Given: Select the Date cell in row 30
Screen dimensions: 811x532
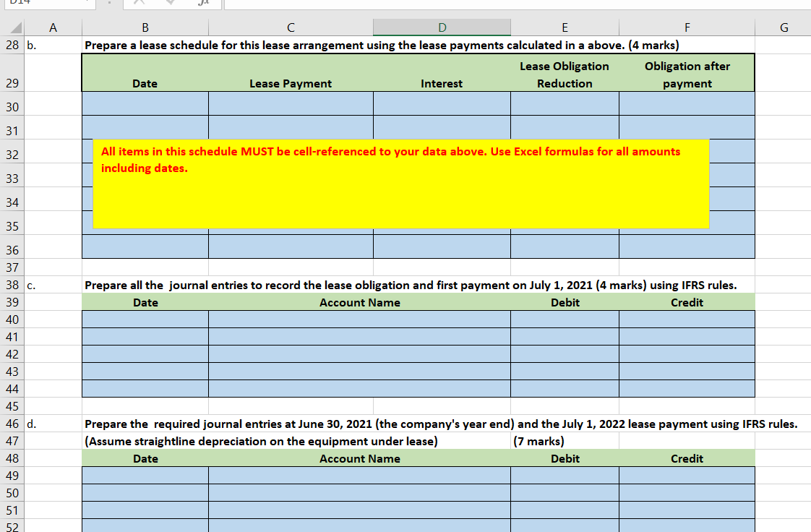Looking at the screenshot, I should click(145, 103).
